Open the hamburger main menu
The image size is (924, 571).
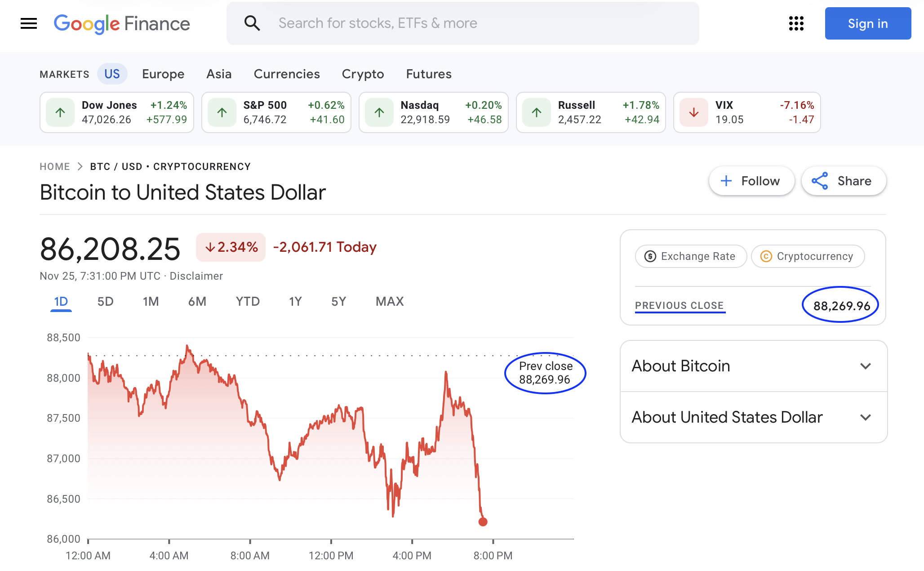(29, 23)
